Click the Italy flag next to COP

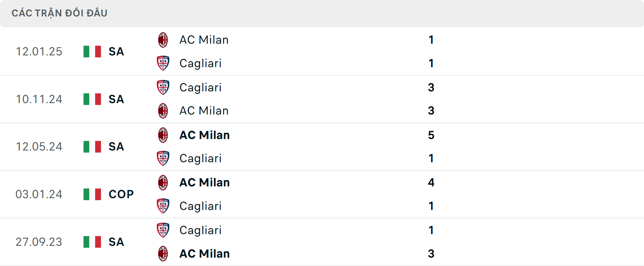pos(92,194)
